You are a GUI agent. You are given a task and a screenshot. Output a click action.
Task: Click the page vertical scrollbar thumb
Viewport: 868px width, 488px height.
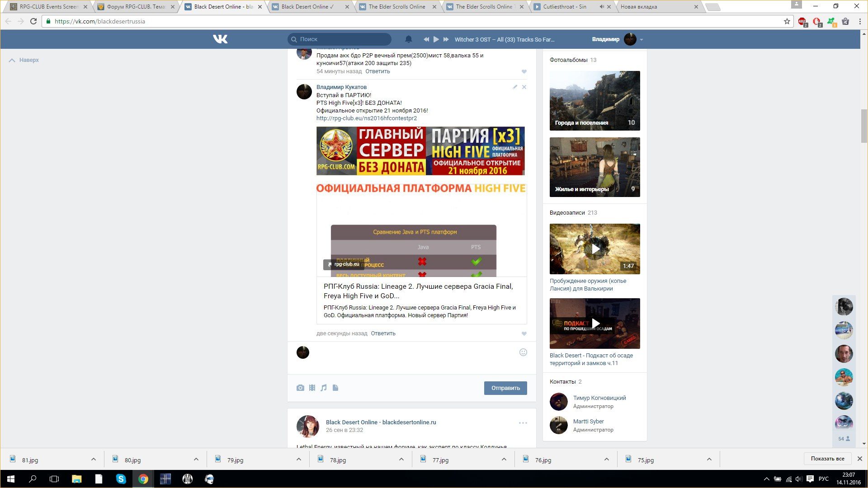tap(864, 126)
